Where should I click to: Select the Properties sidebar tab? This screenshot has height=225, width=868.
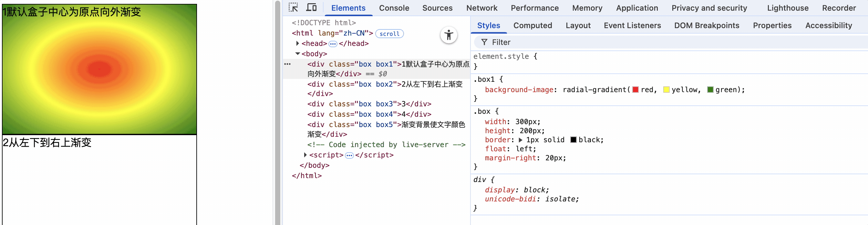[772, 26]
